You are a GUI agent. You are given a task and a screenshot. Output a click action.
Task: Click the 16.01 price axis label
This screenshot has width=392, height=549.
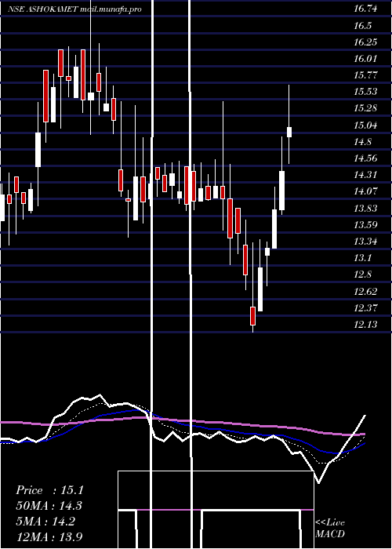point(366,59)
